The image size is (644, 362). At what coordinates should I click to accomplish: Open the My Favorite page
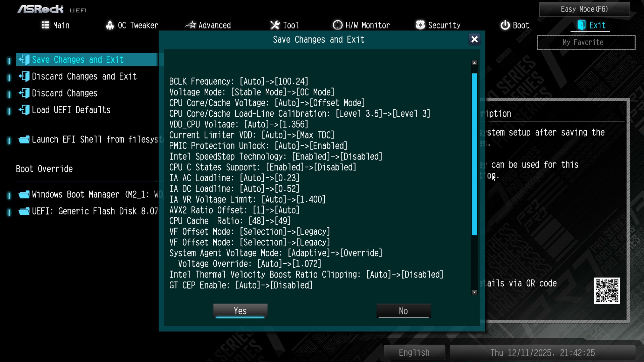pyautogui.click(x=586, y=43)
